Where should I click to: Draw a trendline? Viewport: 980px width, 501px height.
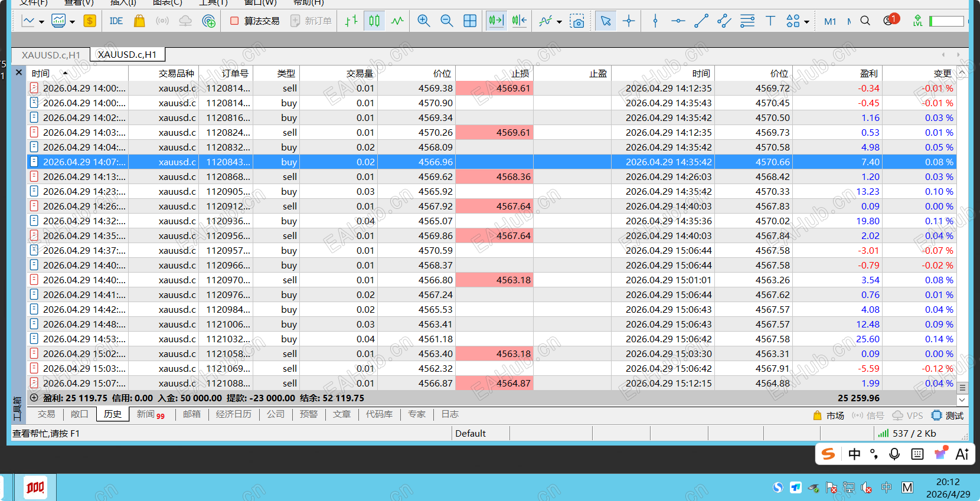[x=701, y=21]
